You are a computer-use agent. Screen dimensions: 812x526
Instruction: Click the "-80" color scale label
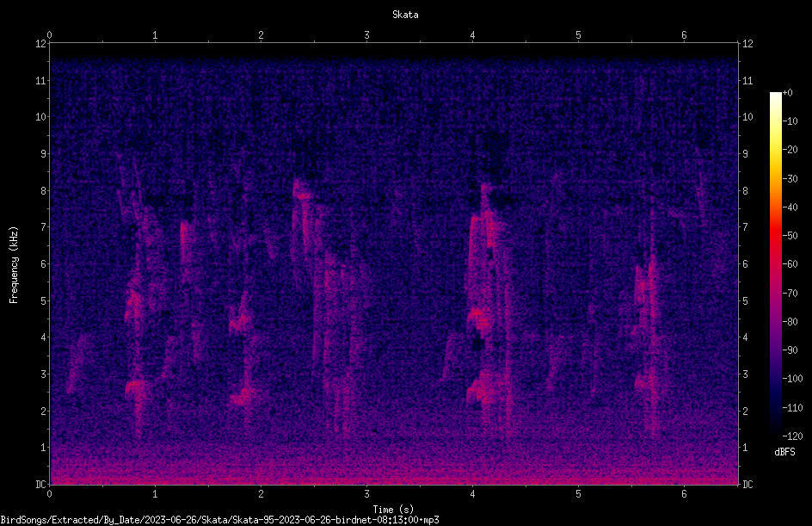tap(790, 322)
